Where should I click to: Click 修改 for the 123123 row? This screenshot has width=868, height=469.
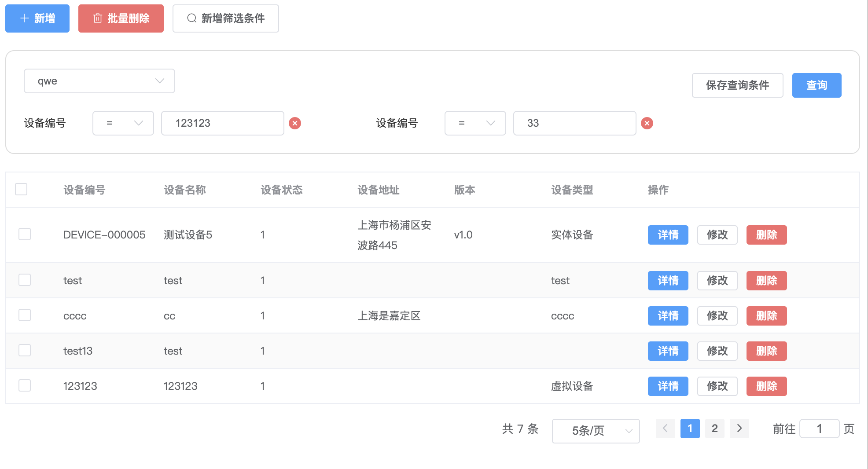point(717,386)
